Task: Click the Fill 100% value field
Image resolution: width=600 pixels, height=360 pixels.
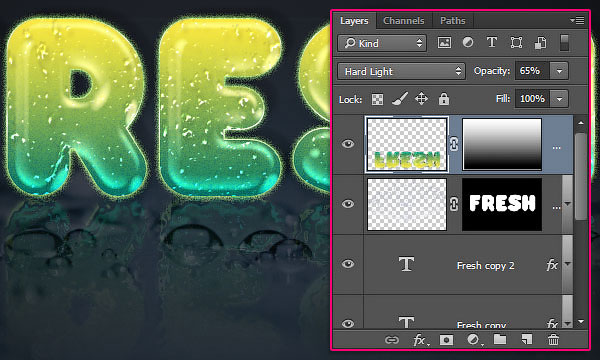Action: tap(532, 99)
